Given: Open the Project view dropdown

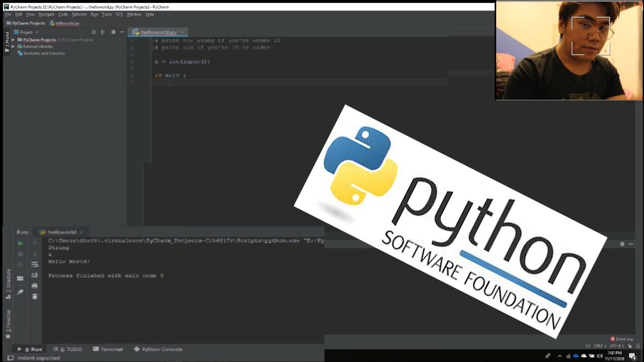Looking at the screenshot, I should [26, 32].
